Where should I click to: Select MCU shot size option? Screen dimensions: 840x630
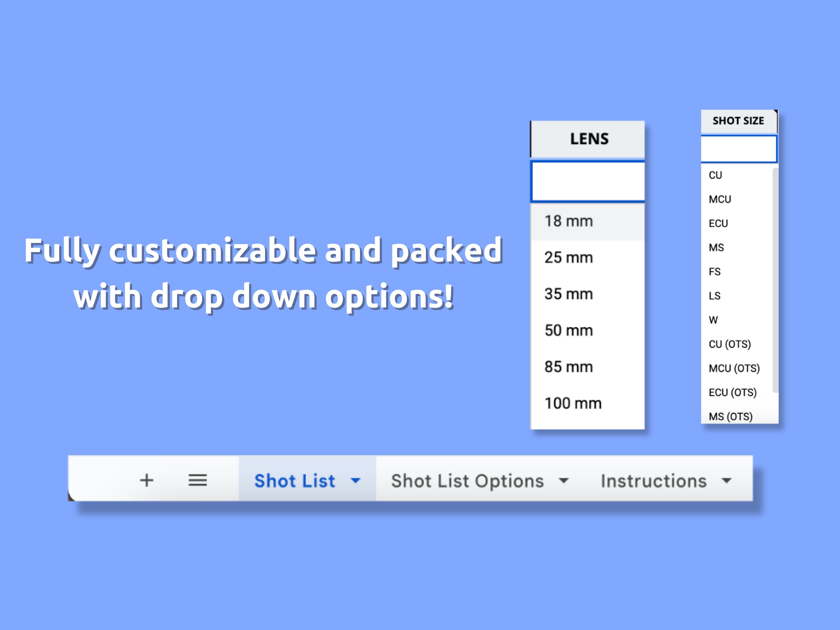pos(720,199)
